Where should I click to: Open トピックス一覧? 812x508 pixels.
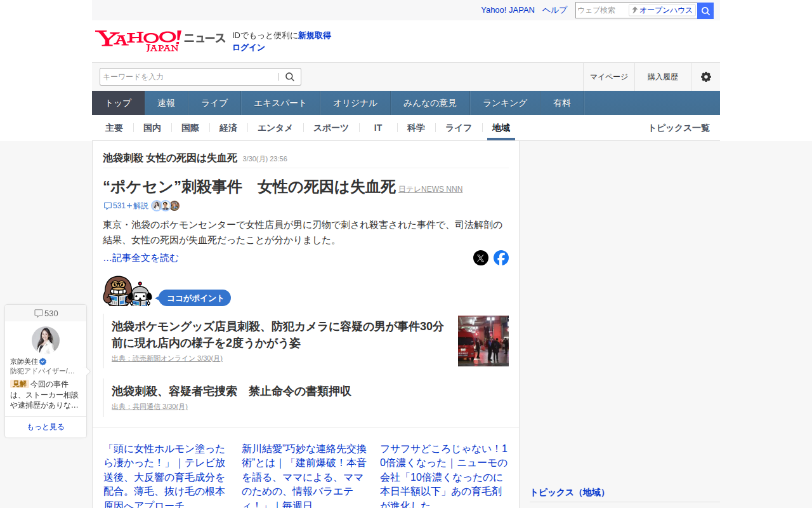[679, 128]
